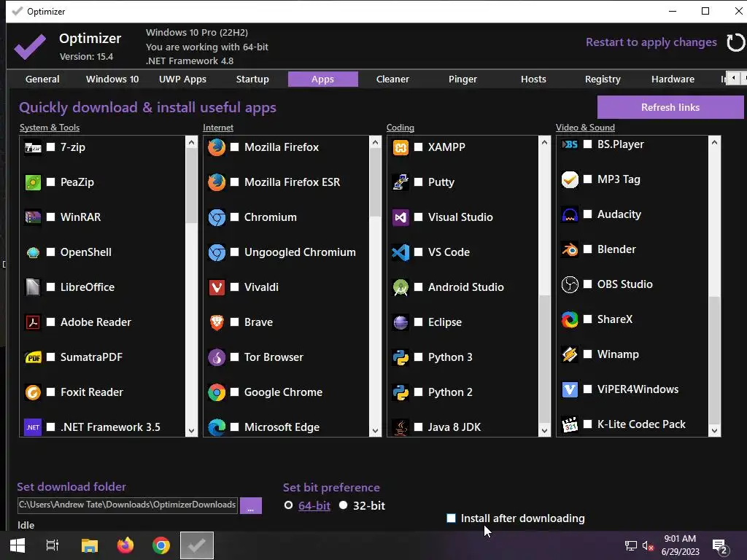Click up arrow of Coding list
747x560 pixels.
[544, 142]
